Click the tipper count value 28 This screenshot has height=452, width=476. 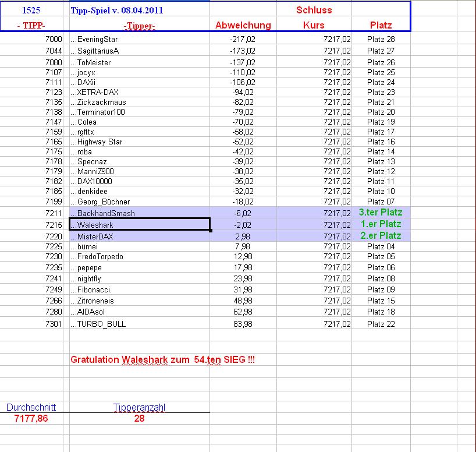(x=139, y=418)
